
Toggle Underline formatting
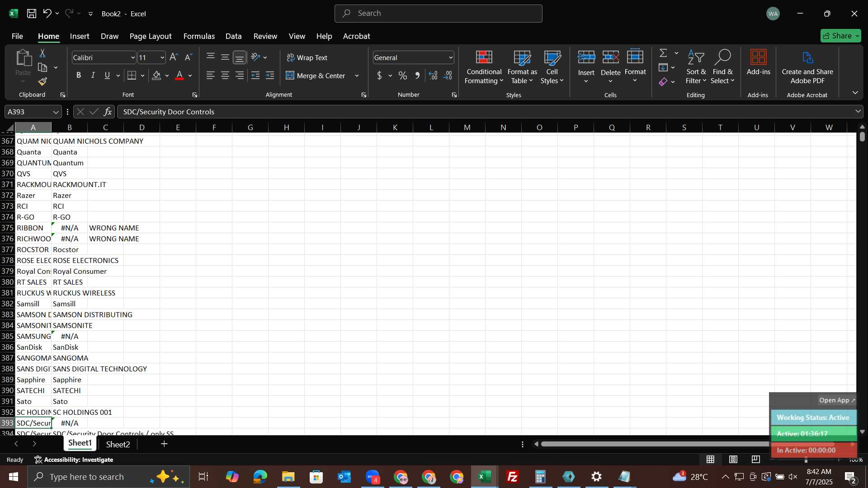107,75
